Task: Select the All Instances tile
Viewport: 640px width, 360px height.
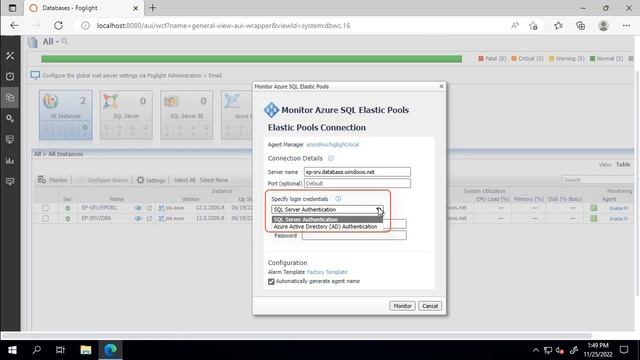Action: [66, 115]
